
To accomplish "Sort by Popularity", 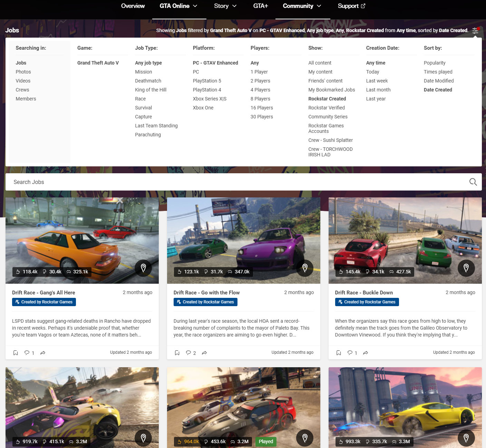I will [435, 63].
